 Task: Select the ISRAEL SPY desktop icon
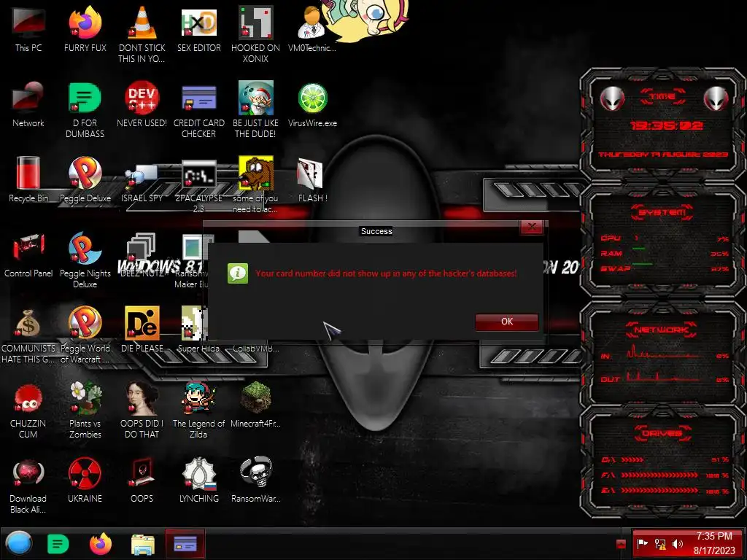tap(142, 183)
